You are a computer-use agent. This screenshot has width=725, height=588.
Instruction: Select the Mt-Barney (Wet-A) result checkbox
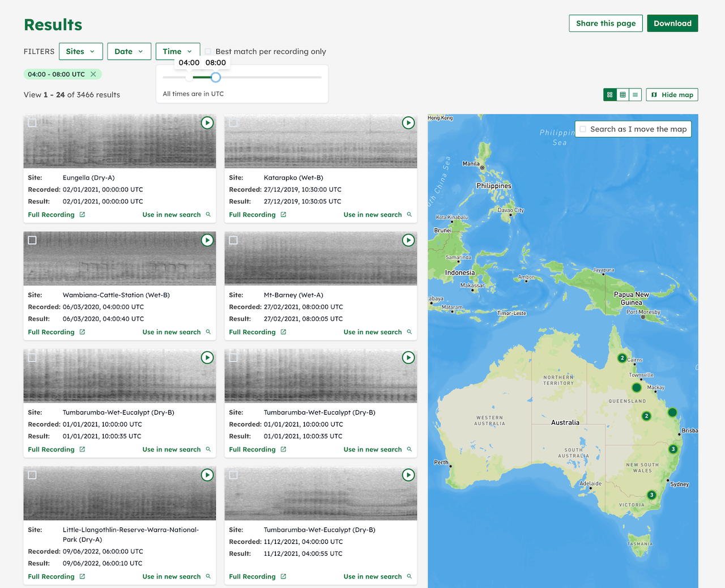click(x=233, y=240)
